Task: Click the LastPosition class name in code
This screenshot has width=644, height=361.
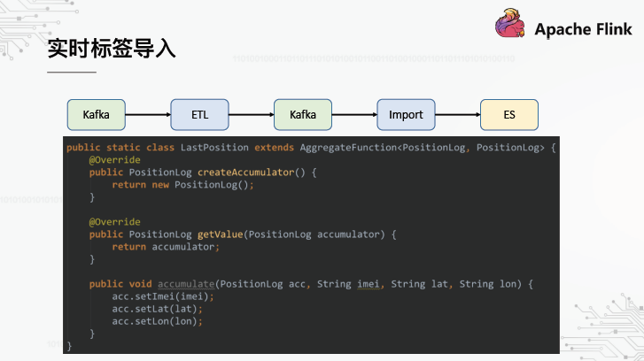Action: (x=214, y=147)
